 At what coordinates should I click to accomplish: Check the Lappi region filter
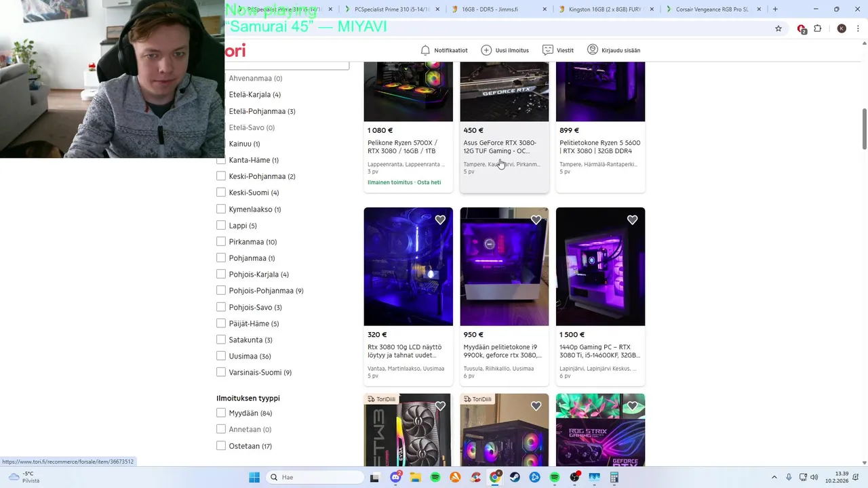221,225
